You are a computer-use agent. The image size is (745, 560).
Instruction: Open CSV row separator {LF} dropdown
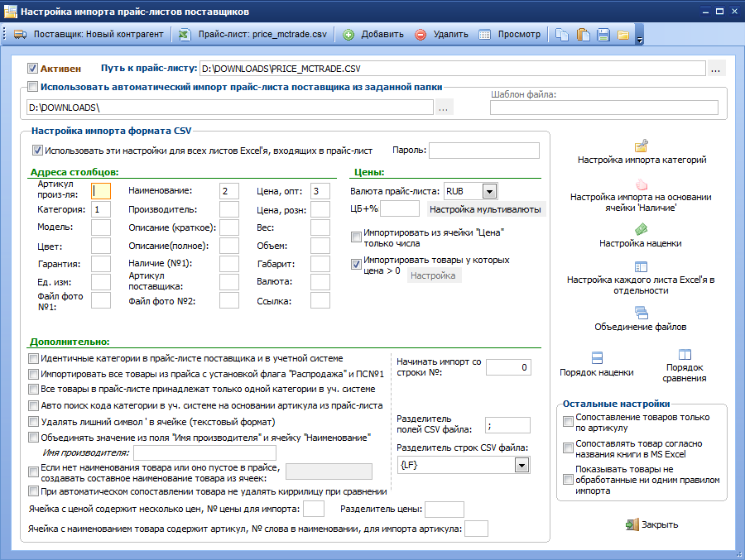coord(521,465)
